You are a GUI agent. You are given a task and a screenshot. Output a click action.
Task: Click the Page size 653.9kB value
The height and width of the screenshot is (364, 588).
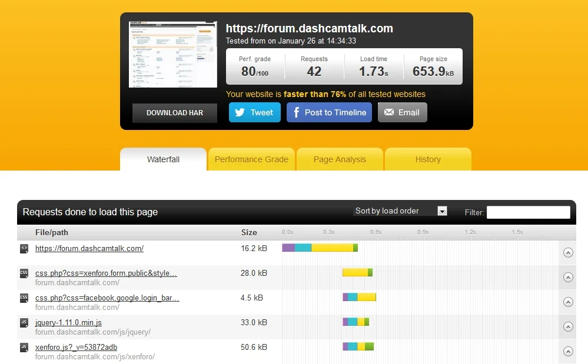click(x=433, y=71)
